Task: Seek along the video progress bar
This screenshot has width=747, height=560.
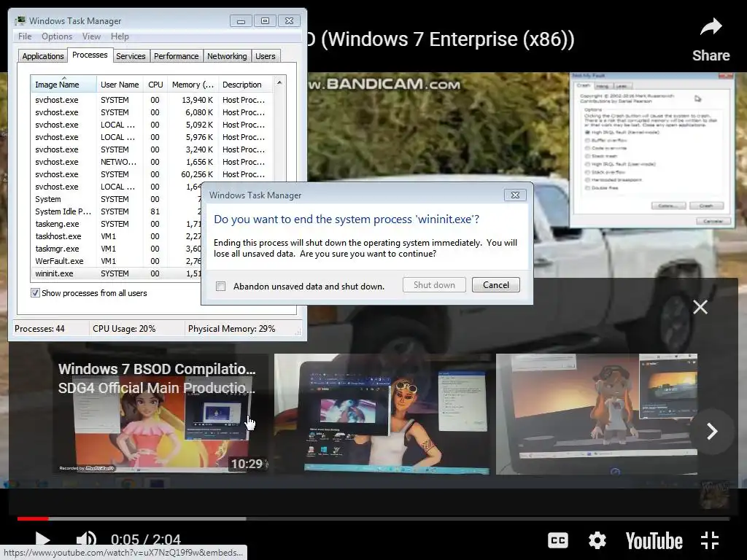Action: (373, 518)
